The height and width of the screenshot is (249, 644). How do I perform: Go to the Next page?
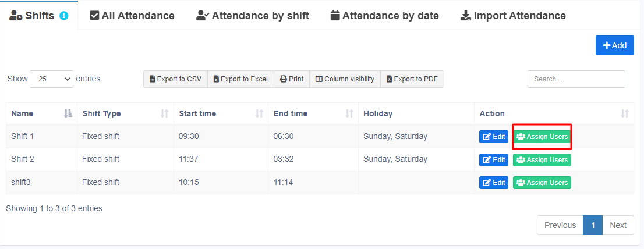(618, 225)
